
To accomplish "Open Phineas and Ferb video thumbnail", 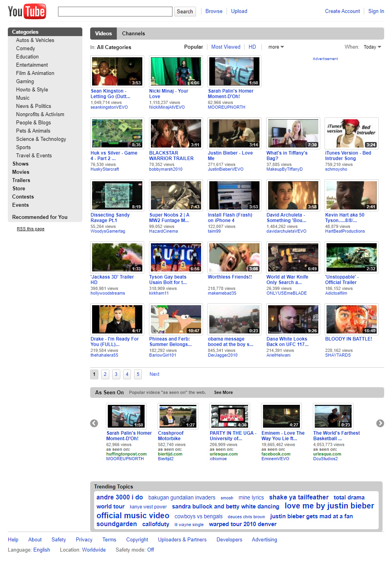I will click(176, 319).
